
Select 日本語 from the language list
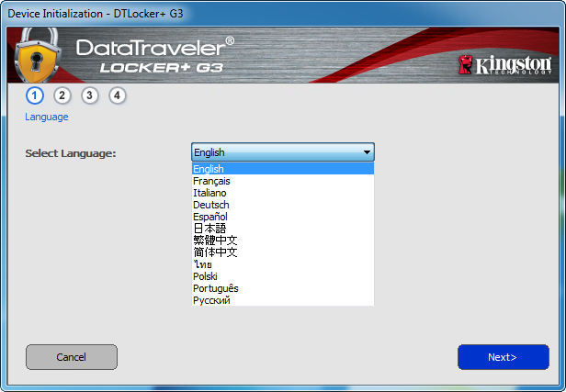point(283,229)
